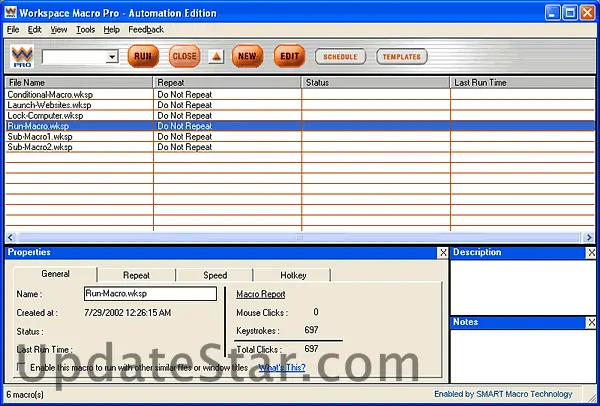Open the SCHEDULE button

coord(340,57)
